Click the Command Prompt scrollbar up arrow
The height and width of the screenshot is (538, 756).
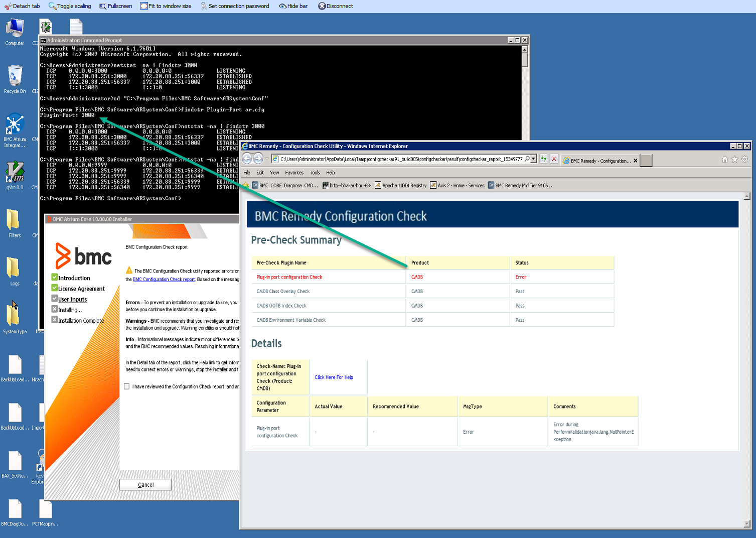525,49
